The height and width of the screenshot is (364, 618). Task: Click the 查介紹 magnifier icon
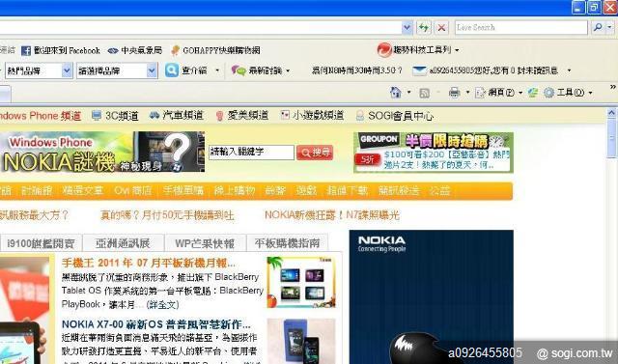click(x=172, y=70)
